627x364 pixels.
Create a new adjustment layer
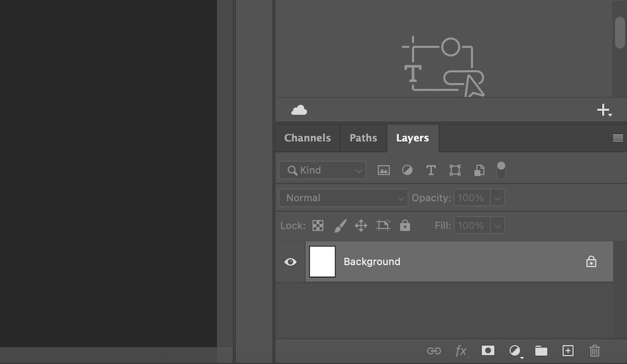(x=514, y=351)
